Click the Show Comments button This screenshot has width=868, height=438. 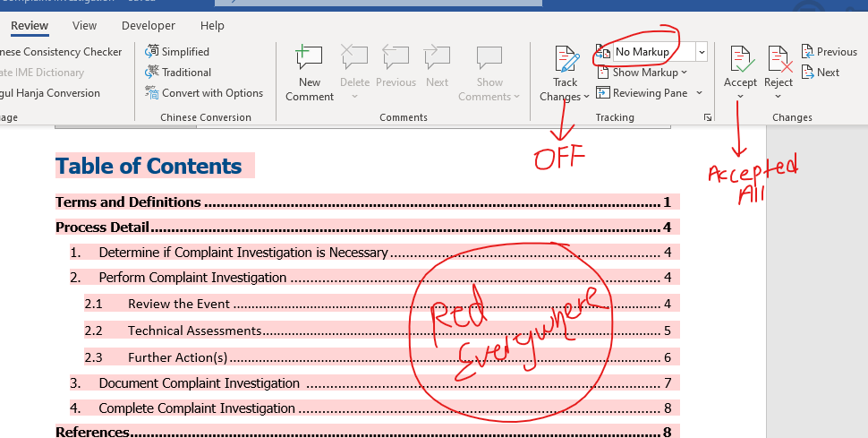[x=489, y=73]
